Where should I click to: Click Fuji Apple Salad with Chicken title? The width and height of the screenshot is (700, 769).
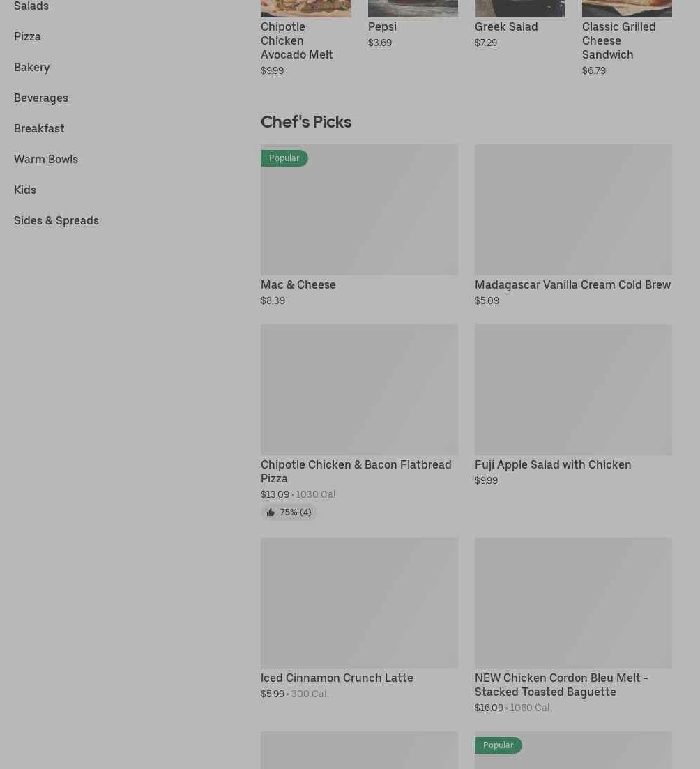553,464
